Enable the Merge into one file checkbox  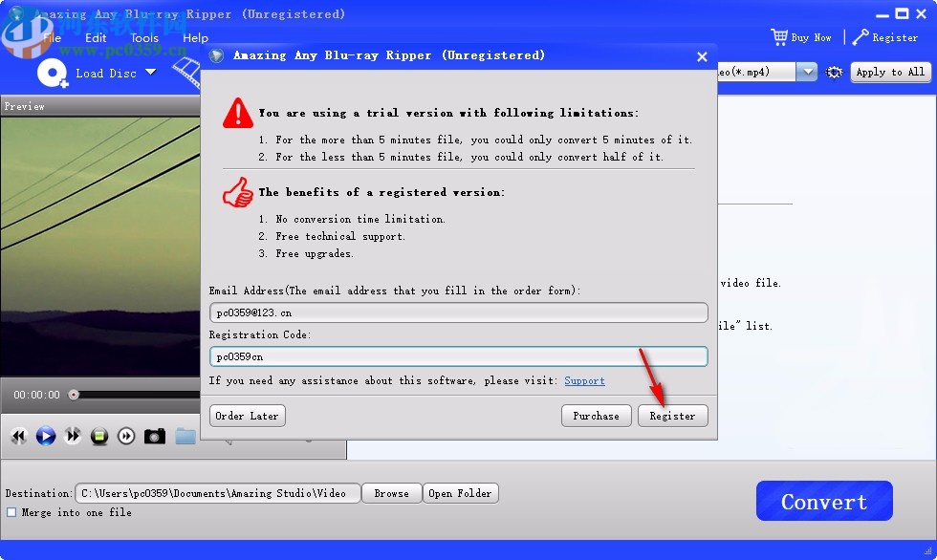tap(12, 512)
